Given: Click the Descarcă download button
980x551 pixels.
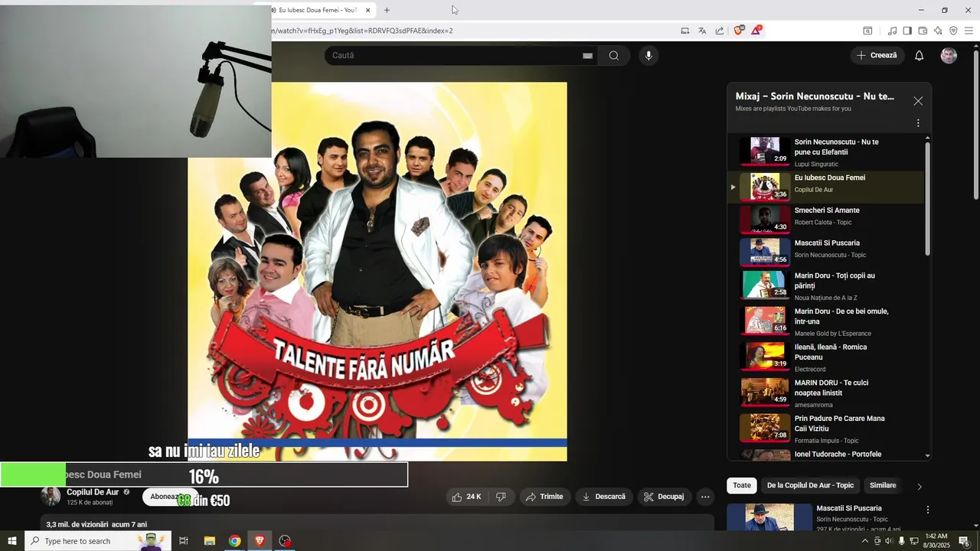Looking at the screenshot, I should (x=604, y=497).
